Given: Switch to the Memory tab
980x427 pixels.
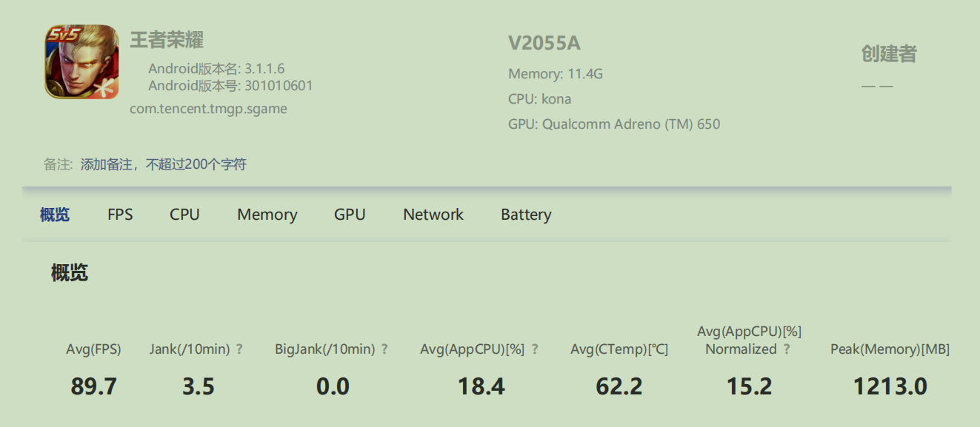Looking at the screenshot, I should click(x=267, y=215).
